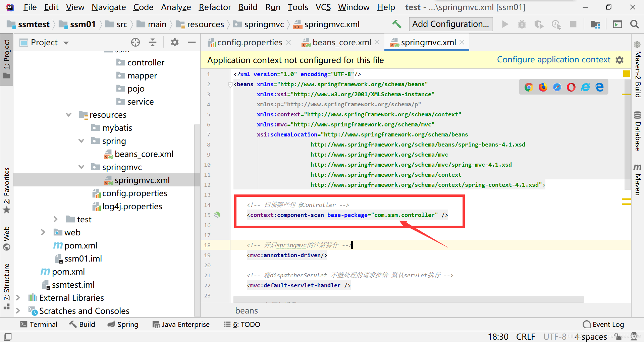Click the Profiler run icon
This screenshot has height=342, width=644.
(556, 24)
